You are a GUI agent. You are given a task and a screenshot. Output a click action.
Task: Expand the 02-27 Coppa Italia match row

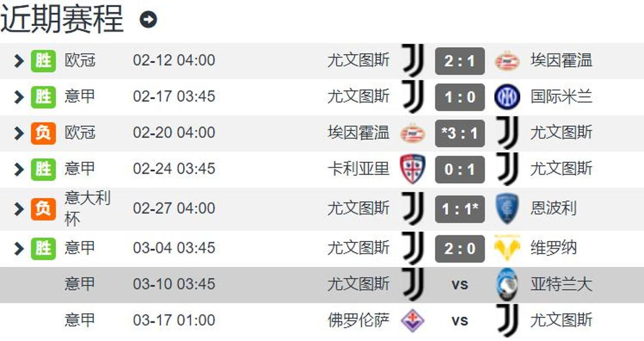point(19,209)
